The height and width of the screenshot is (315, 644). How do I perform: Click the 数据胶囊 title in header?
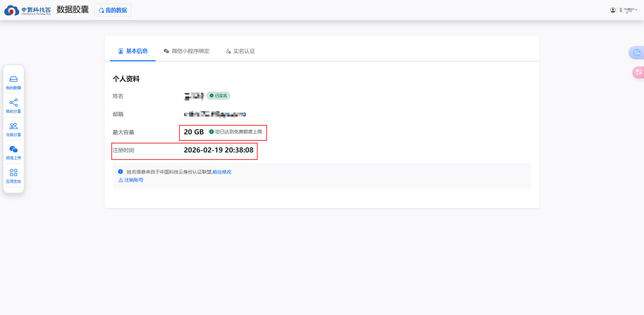tap(72, 10)
